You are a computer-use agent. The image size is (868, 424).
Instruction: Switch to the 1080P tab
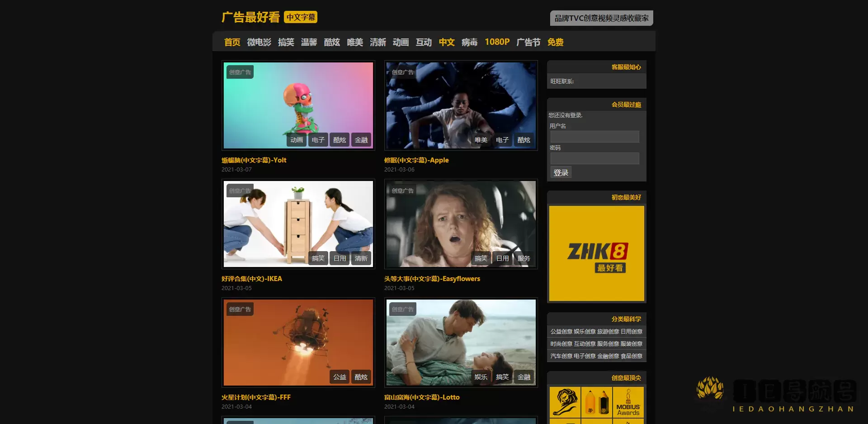click(497, 42)
